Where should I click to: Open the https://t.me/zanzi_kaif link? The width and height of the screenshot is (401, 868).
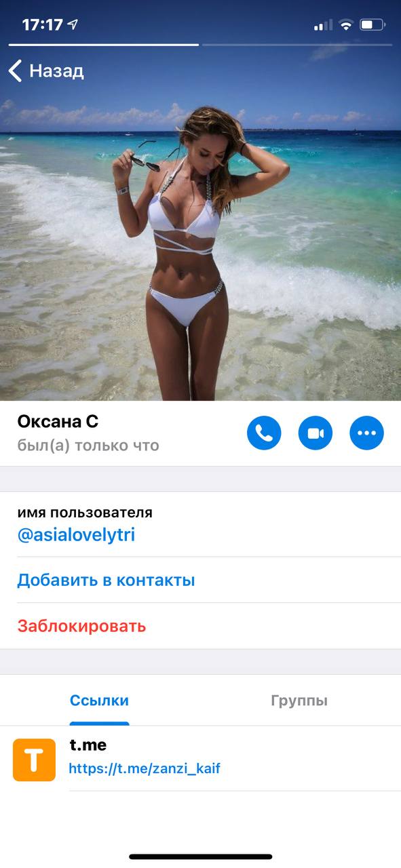145,769
